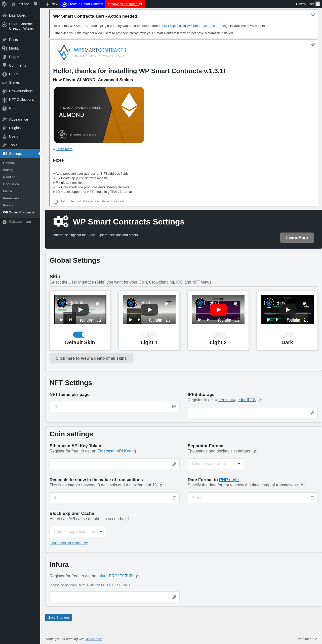The width and height of the screenshot is (322, 644).
Task: Open the Flush transient cache now link
Action: [x=68, y=543]
